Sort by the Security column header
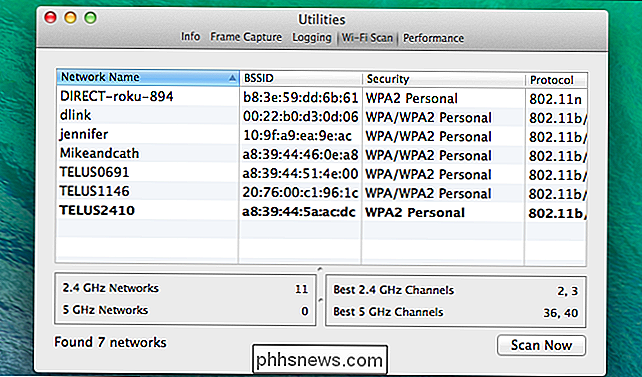This screenshot has width=642, height=377. tap(443, 79)
